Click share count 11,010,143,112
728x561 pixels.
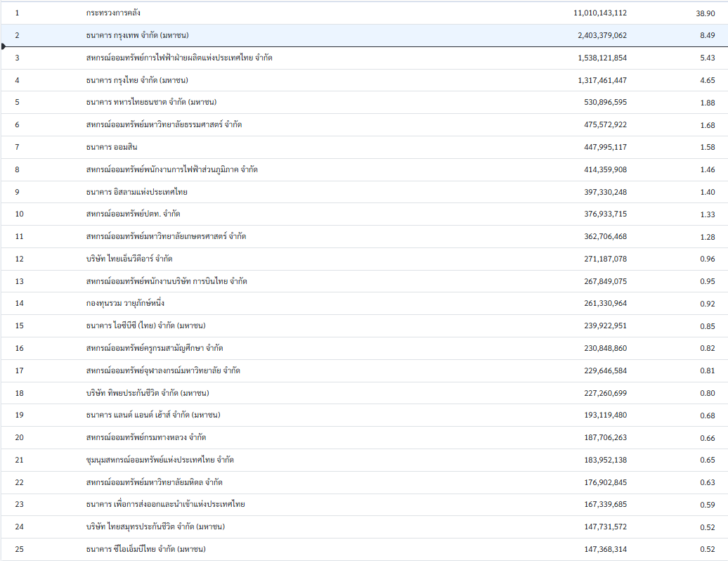click(600, 13)
